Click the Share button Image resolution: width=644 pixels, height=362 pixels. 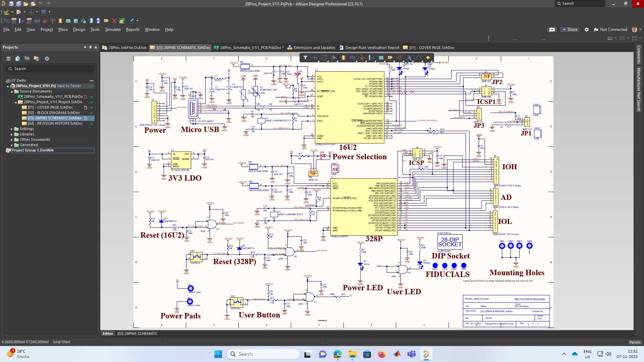570,29
